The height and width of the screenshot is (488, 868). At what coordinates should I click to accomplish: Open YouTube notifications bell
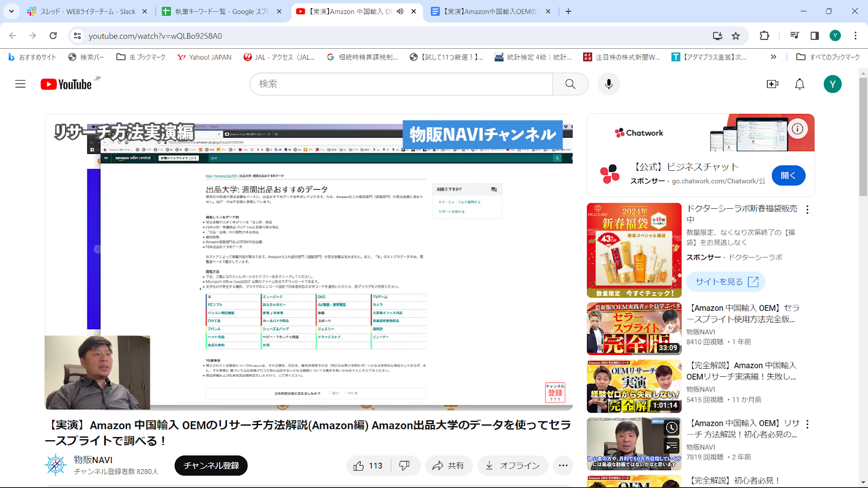[800, 84]
